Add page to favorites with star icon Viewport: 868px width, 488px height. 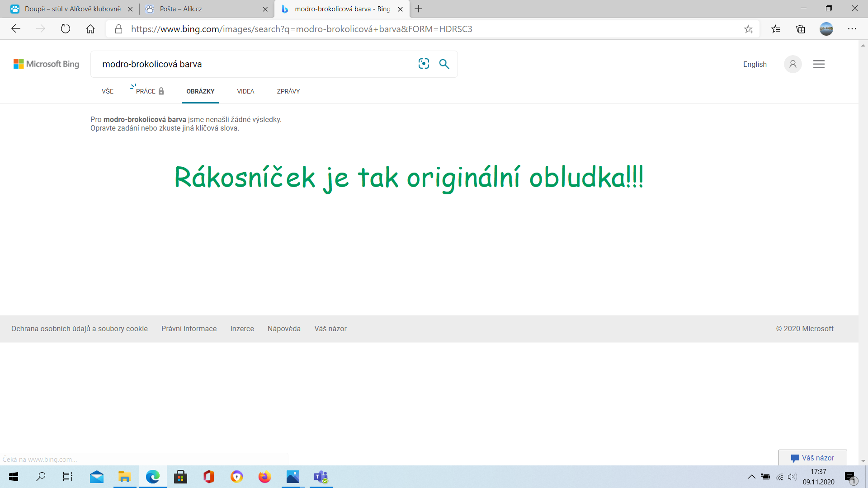tap(748, 29)
